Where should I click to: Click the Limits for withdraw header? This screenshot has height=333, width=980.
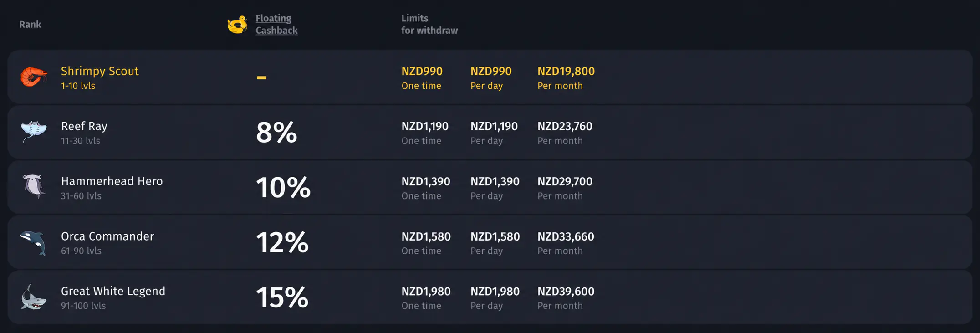[x=429, y=24]
